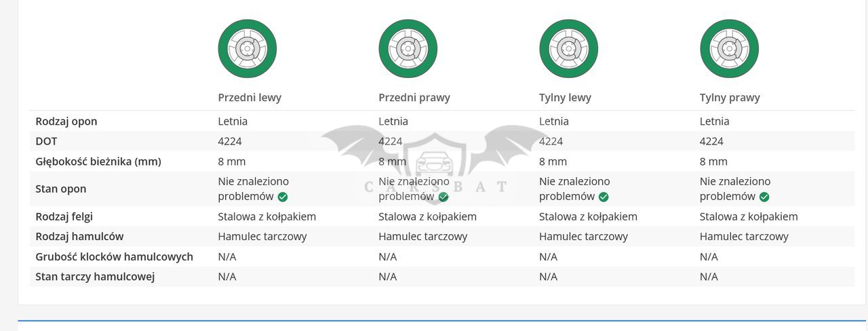Click the Przedni prawy tire icon
The image size is (868, 331).
[x=408, y=49]
